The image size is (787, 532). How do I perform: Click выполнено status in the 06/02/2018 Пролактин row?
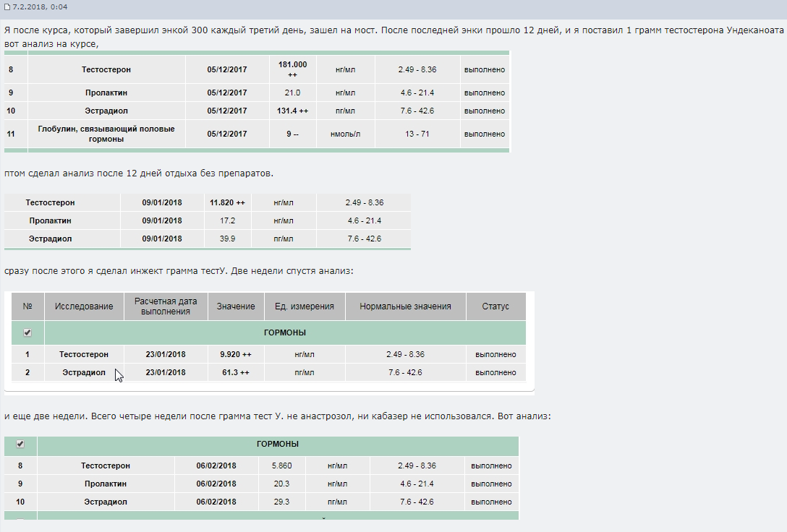[491, 484]
